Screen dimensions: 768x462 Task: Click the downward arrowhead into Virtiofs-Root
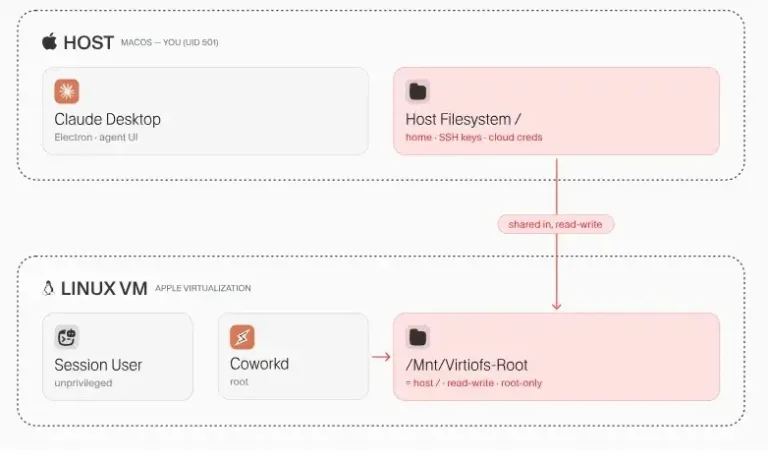[x=556, y=306]
